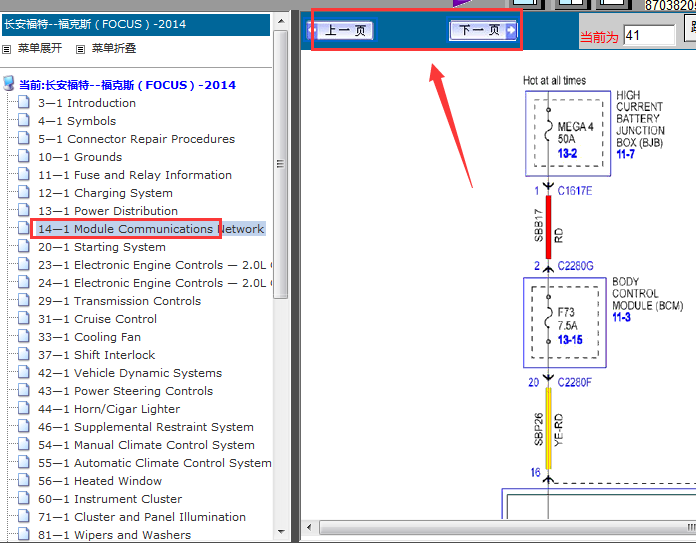Select 14—1 Module Communications Network
This screenshot has width=696, height=543.
point(151,229)
